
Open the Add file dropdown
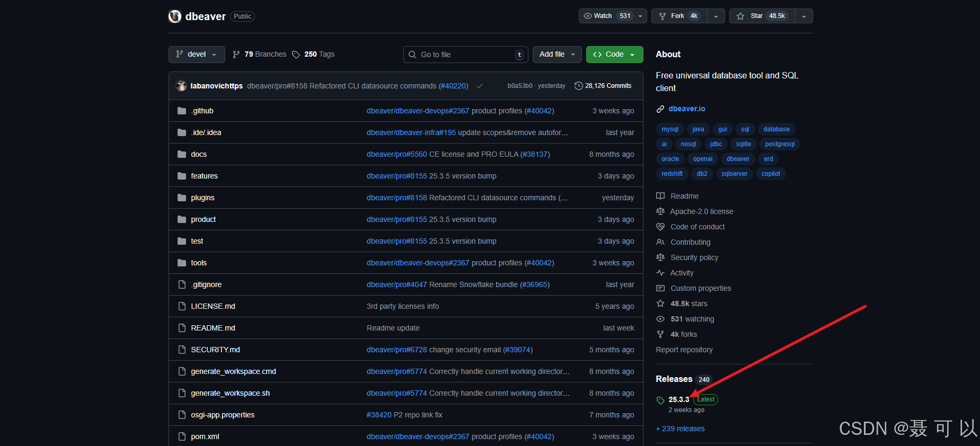tap(557, 55)
